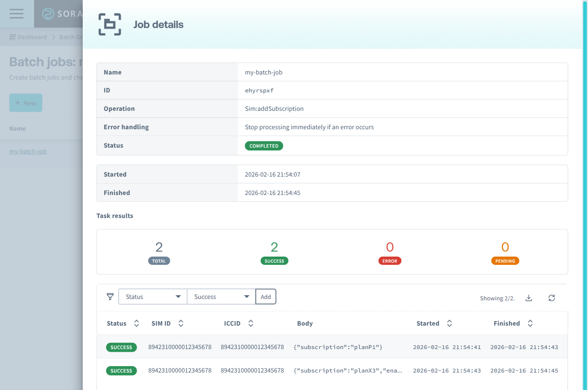Navigate to Dashboard via the breadcrumb
The height and width of the screenshot is (390, 588).
pyautogui.click(x=32, y=37)
